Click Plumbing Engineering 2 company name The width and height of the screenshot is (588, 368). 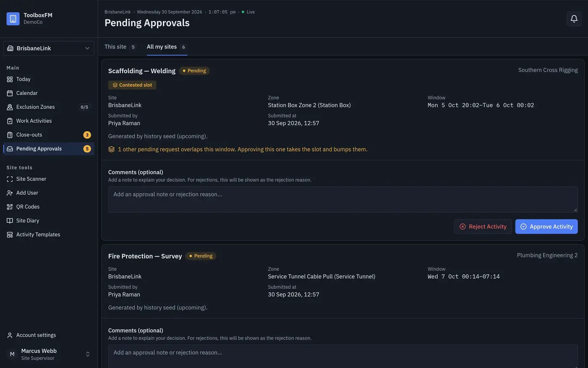pyautogui.click(x=547, y=255)
